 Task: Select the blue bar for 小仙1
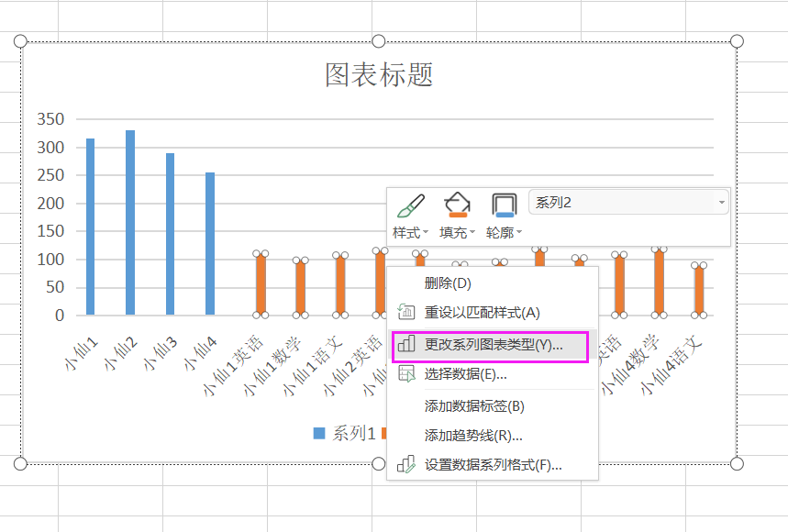pos(91,227)
